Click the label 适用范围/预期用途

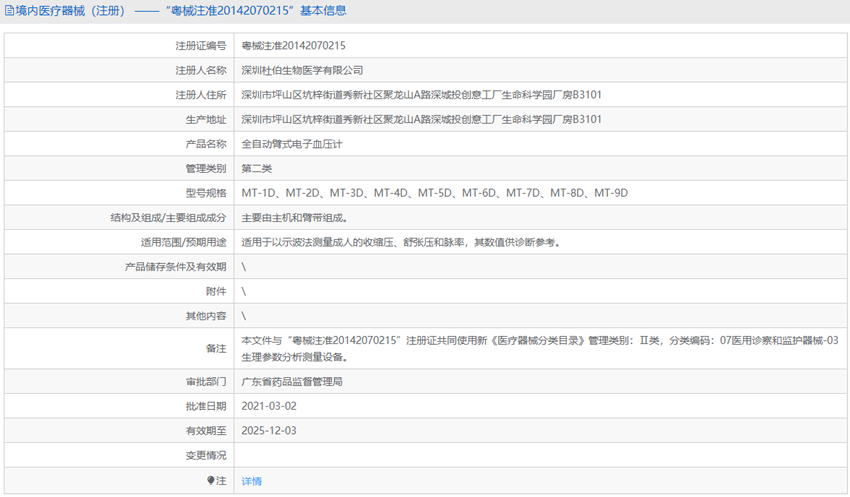(x=184, y=242)
